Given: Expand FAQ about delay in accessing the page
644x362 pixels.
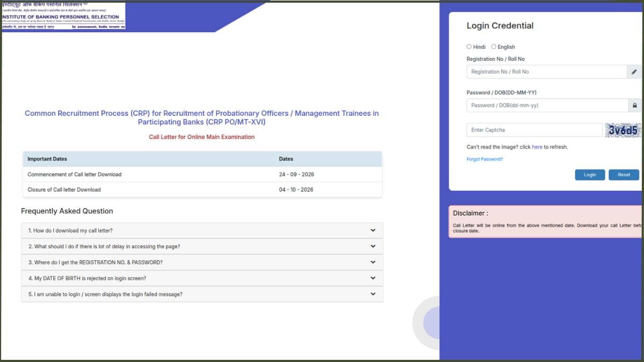Looking at the screenshot, I should (202, 247).
